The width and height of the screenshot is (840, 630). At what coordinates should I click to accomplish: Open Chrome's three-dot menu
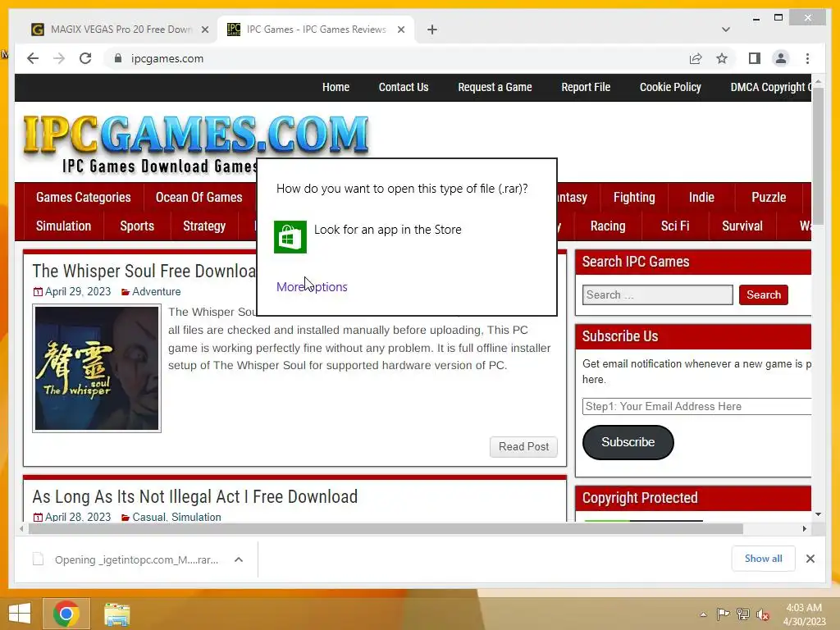807,58
